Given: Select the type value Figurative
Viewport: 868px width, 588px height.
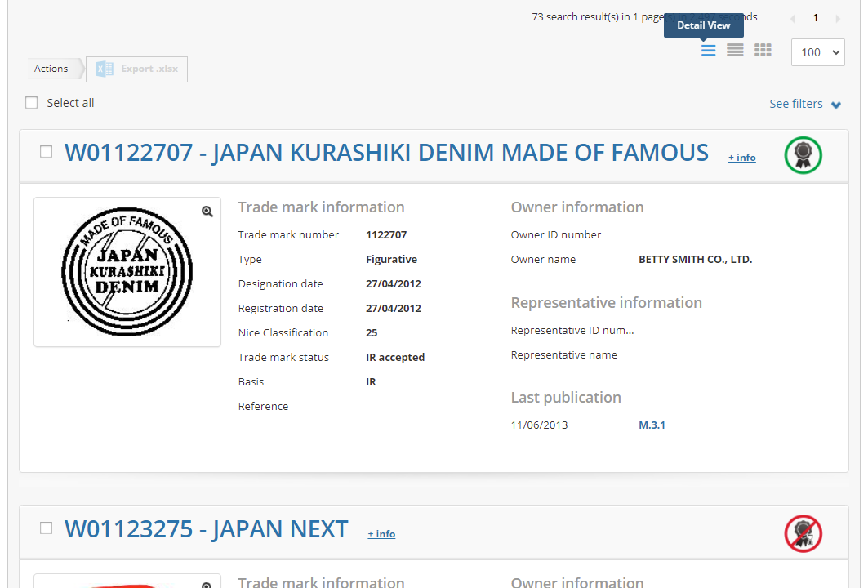Looking at the screenshot, I should (391, 259).
